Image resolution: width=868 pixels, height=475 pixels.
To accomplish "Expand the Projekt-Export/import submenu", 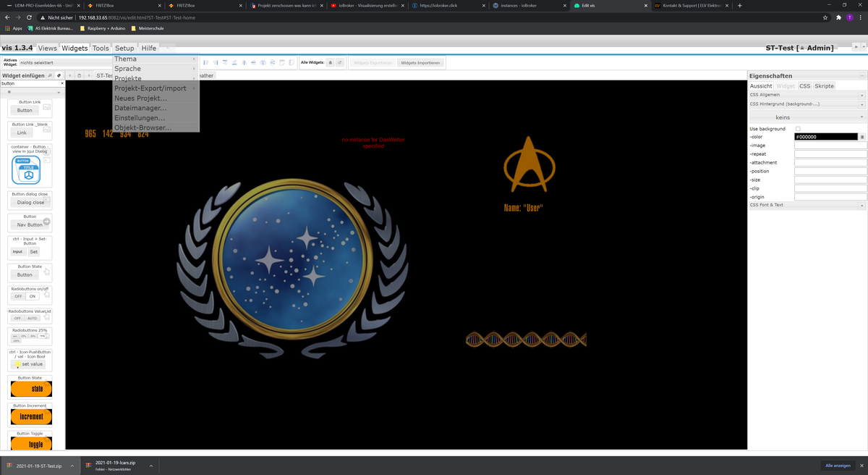I will coord(156,88).
